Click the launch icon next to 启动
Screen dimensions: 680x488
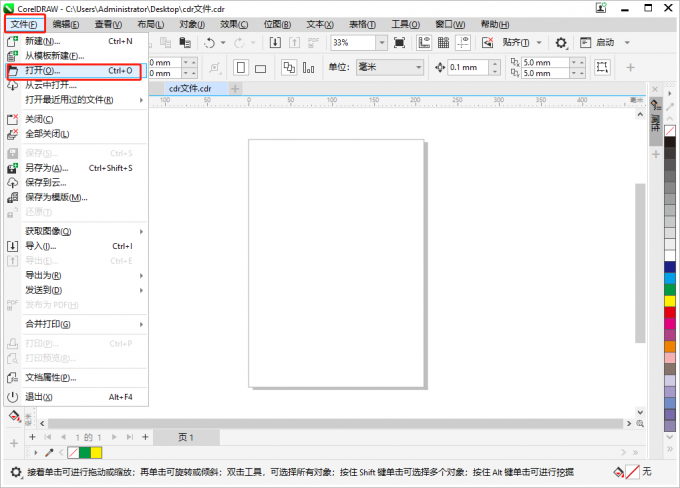[585, 42]
